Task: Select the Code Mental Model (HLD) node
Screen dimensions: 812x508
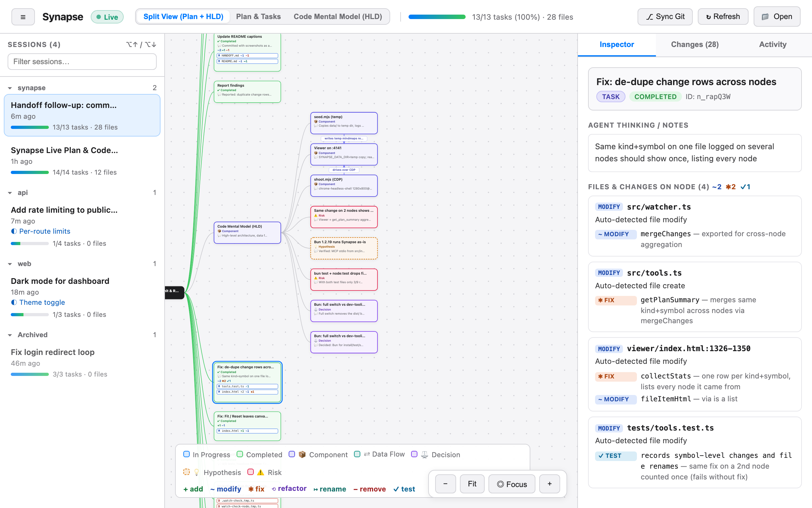Action: point(247,232)
